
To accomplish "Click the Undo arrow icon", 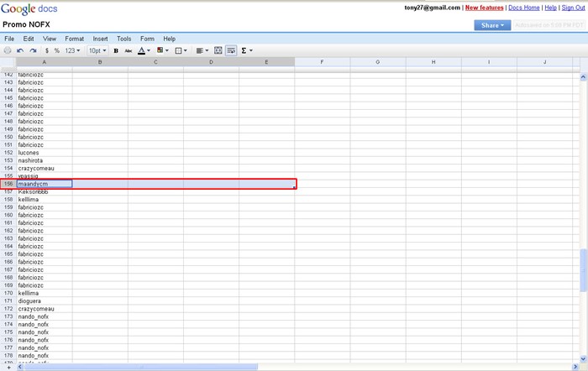I will 21,50.
